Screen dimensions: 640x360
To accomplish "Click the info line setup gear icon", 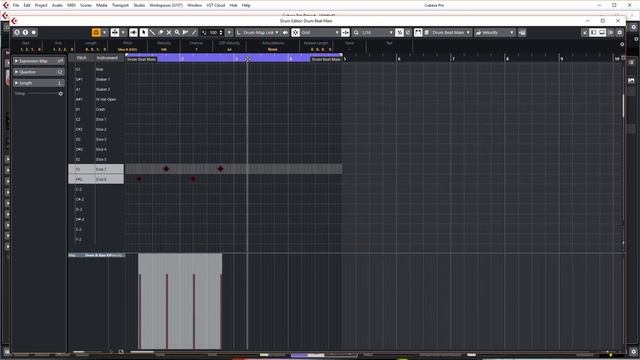I will (622, 44).
